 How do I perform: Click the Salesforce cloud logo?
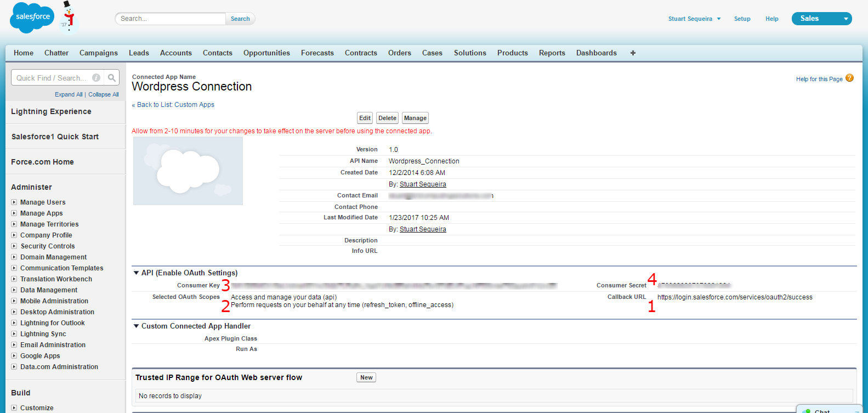click(32, 18)
